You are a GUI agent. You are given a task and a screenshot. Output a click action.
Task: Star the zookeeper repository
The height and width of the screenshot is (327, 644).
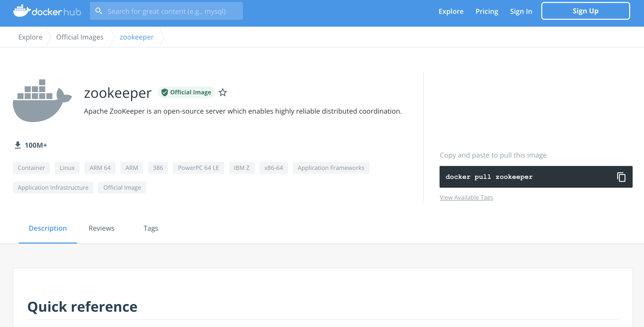tap(222, 93)
